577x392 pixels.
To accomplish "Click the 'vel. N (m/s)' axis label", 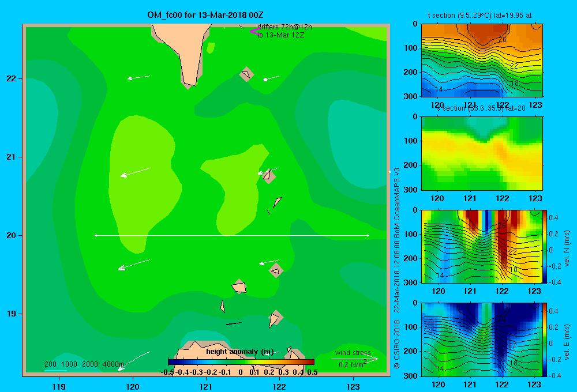I will tap(567, 248).
